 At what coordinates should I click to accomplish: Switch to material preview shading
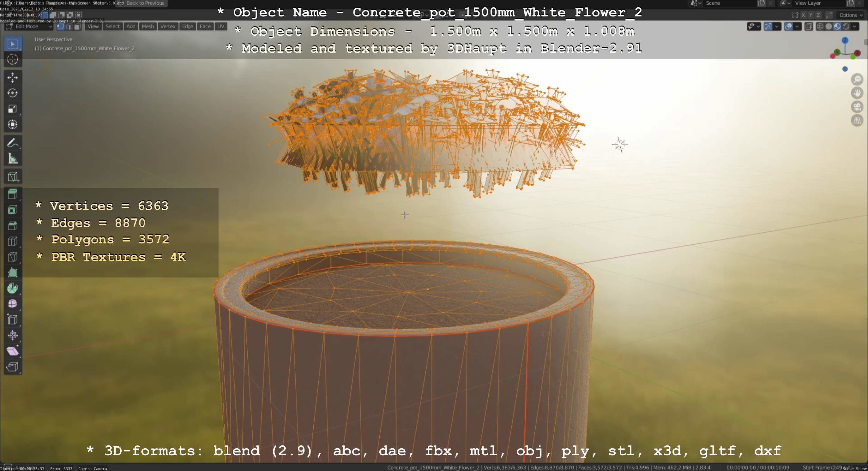tap(837, 27)
